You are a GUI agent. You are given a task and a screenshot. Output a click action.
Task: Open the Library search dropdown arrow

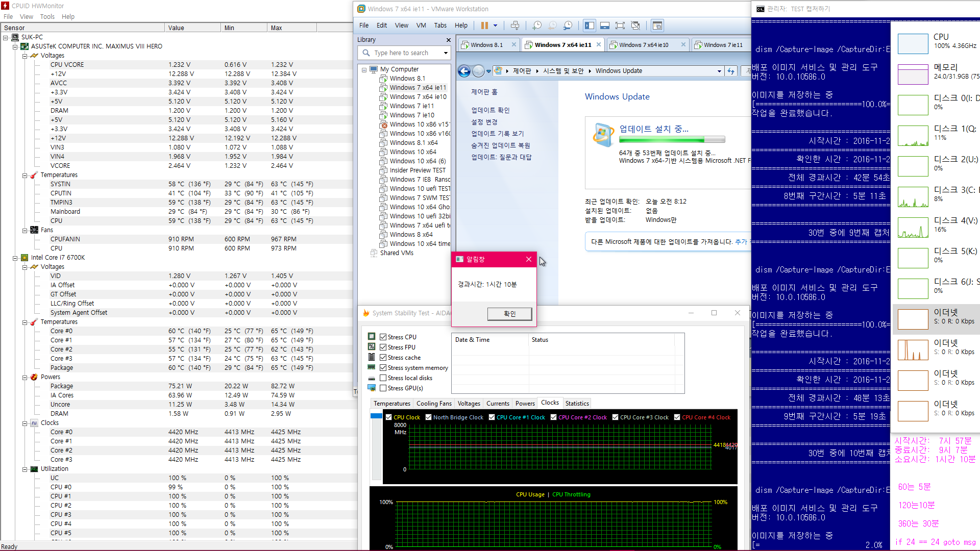coord(446,53)
